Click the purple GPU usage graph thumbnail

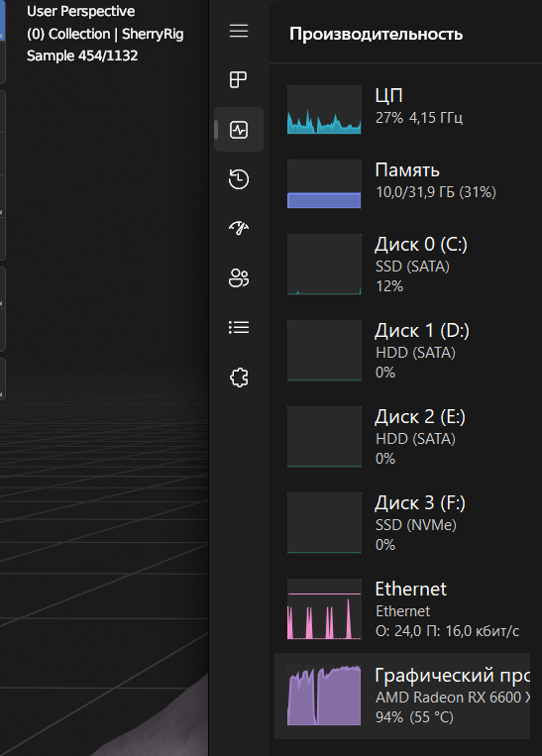(x=324, y=696)
